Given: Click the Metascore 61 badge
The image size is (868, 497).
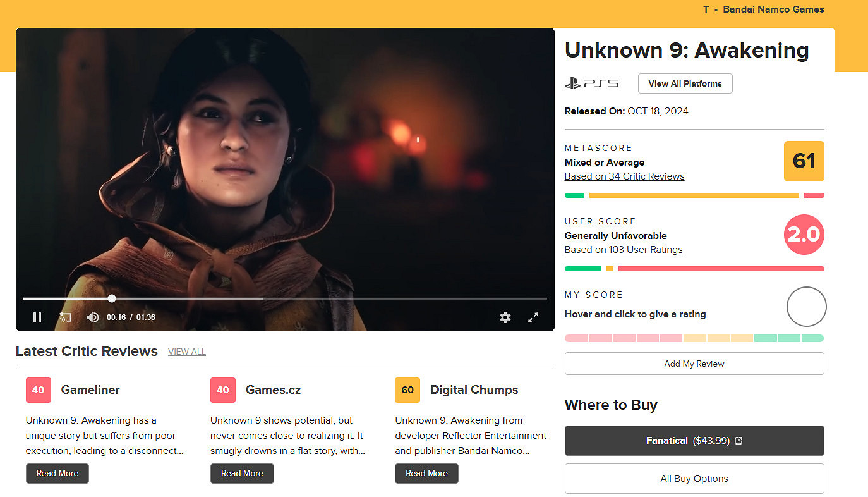Looking at the screenshot, I should click(x=804, y=161).
